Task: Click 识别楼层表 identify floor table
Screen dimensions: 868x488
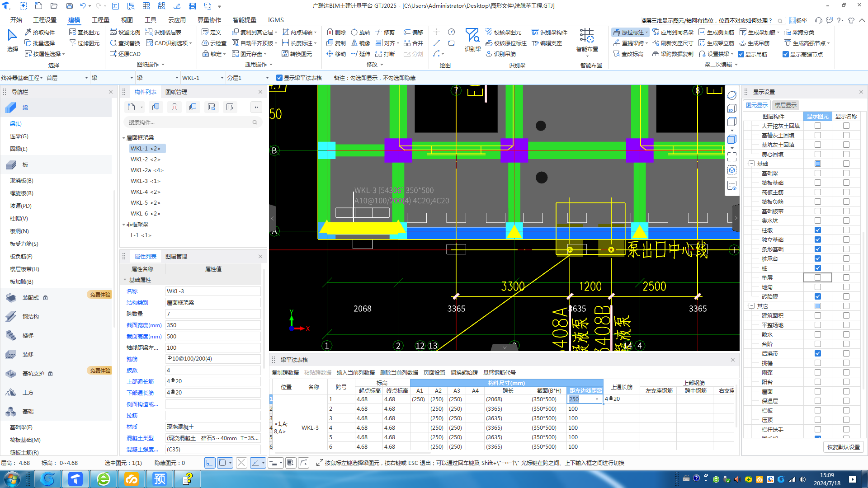Action: tap(163, 32)
